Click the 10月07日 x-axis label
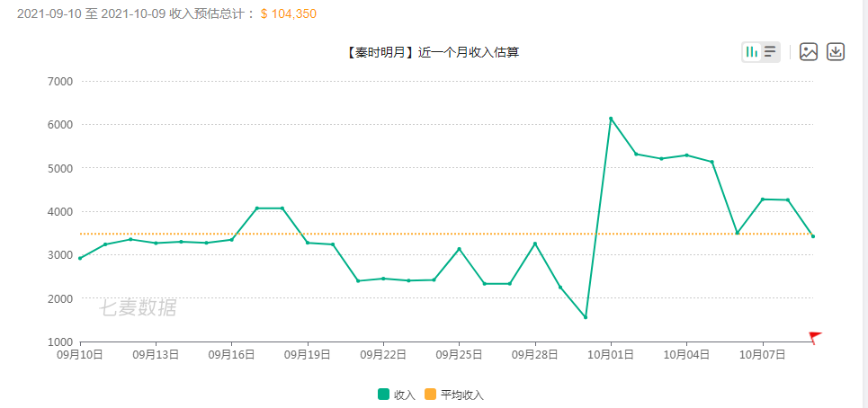This screenshot has height=408, width=868. coord(763,355)
